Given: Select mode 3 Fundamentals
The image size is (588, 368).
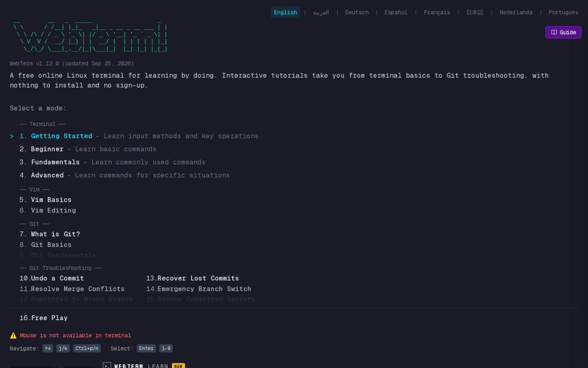Looking at the screenshot, I should click(112, 162).
